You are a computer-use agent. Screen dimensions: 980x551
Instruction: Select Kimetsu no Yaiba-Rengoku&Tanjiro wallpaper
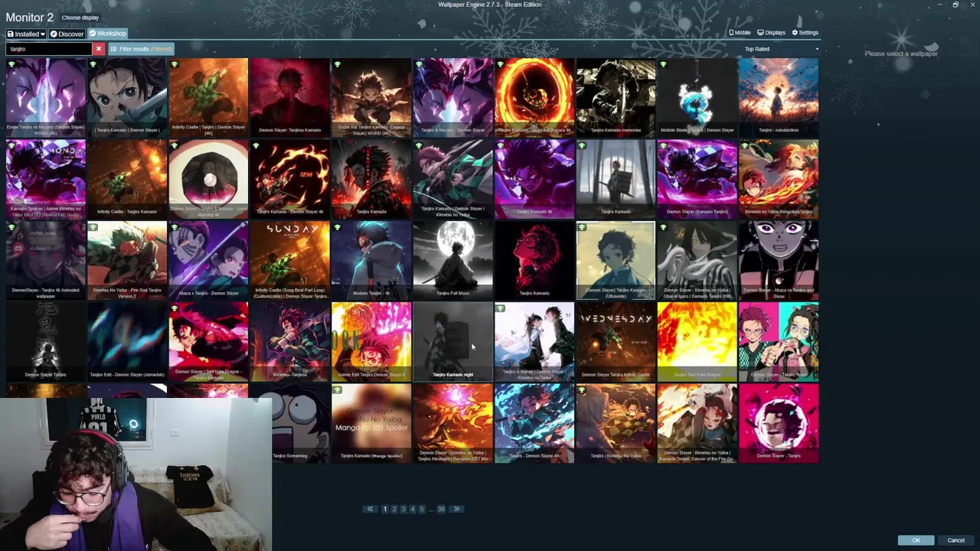coord(779,179)
